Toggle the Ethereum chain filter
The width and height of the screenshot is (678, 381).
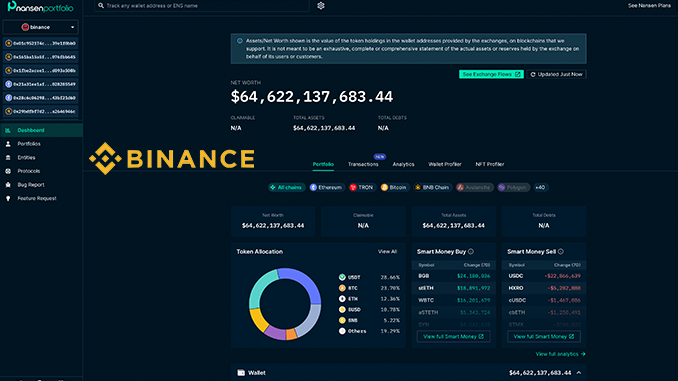(x=326, y=187)
